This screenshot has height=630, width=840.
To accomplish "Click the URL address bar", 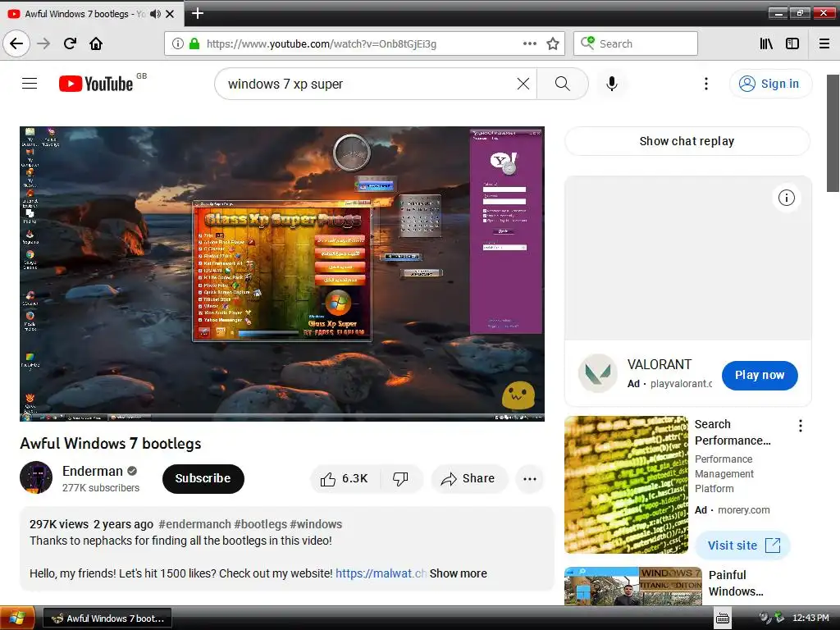I will pyautogui.click(x=364, y=43).
